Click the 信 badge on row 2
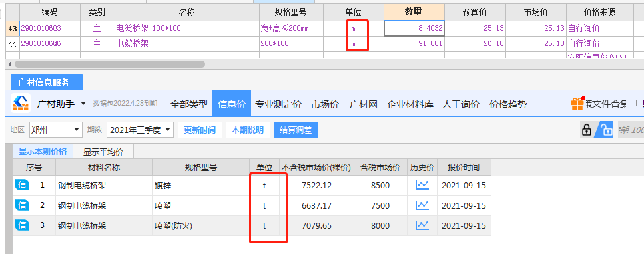644x254 pixels. coord(23,205)
